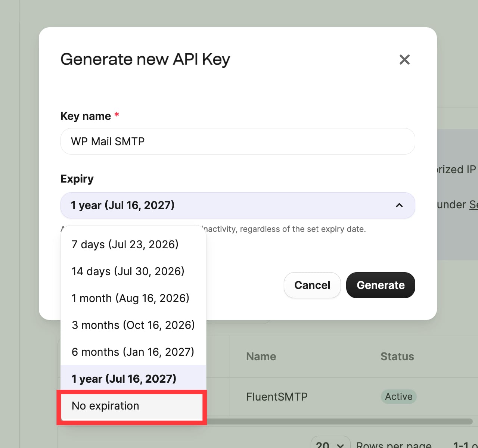This screenshot has width=478, height=448.
Task: Pick 1 year option in the list
Action: point(133,379)
